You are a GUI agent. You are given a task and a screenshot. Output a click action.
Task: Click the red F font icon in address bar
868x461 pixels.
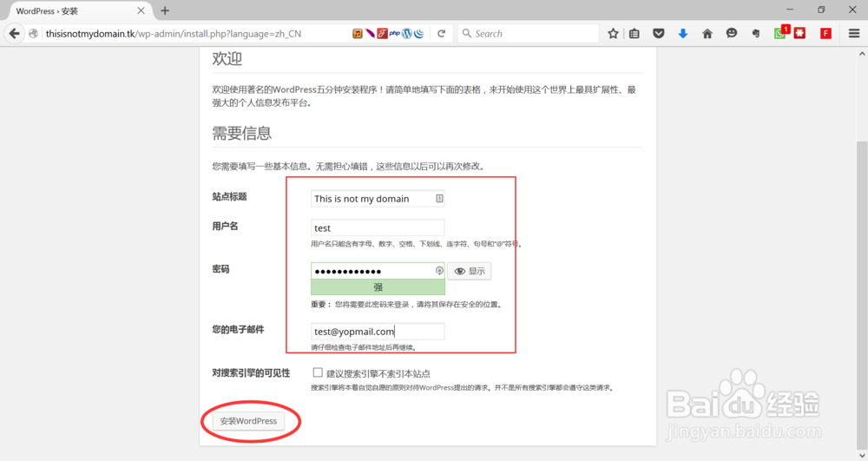(382, 34)
